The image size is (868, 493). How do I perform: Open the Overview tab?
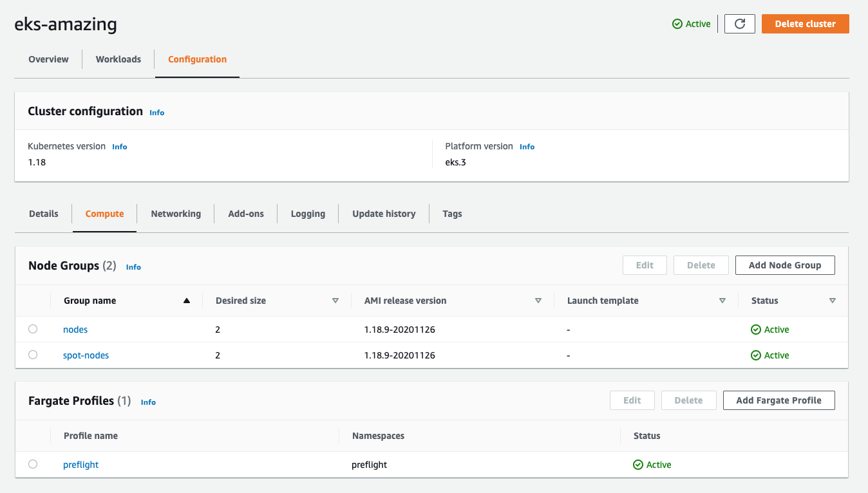(48, 59)
